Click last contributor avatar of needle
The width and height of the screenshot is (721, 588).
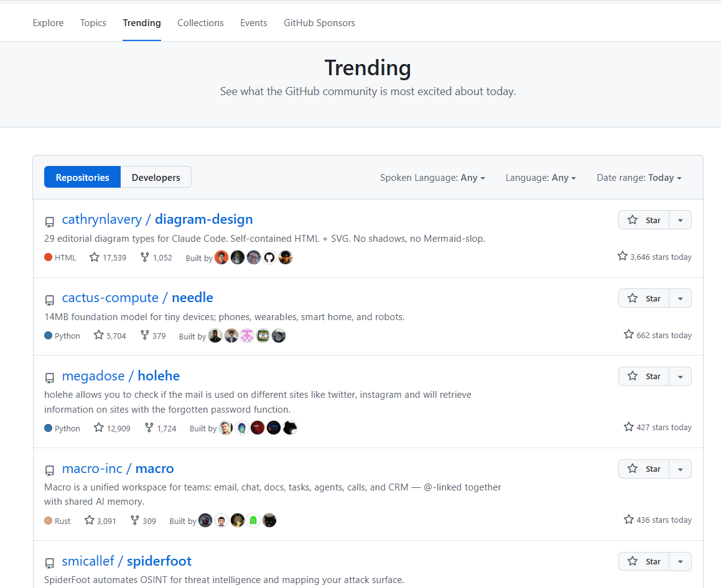pos(279,336)
